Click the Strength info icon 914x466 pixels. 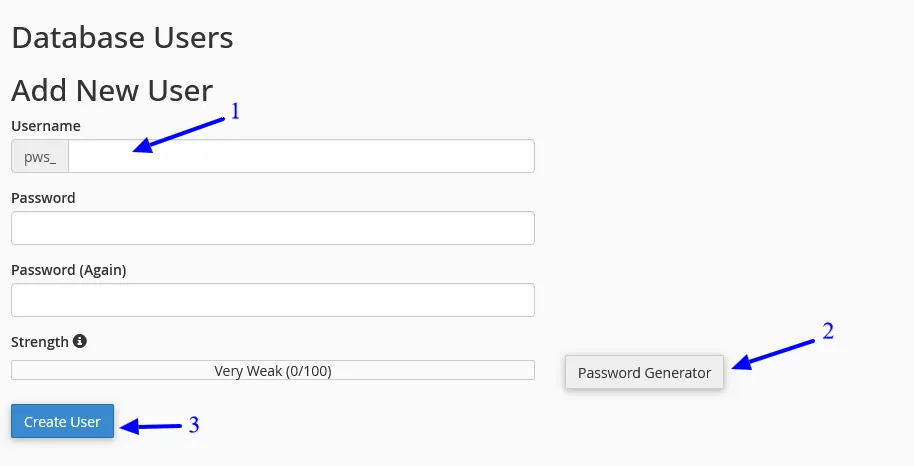coord(80,341)
